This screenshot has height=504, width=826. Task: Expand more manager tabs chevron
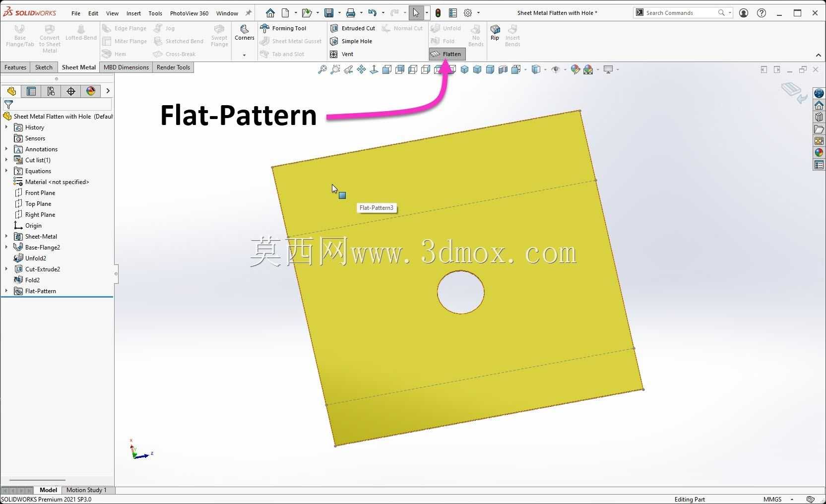[x=108, y=91]
